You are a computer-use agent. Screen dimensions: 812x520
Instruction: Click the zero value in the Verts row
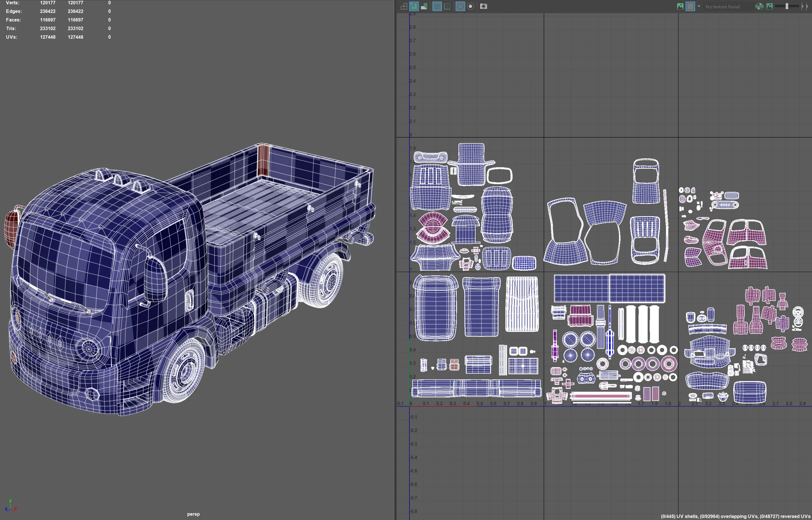pyautogui.click(x=109, y=3)
